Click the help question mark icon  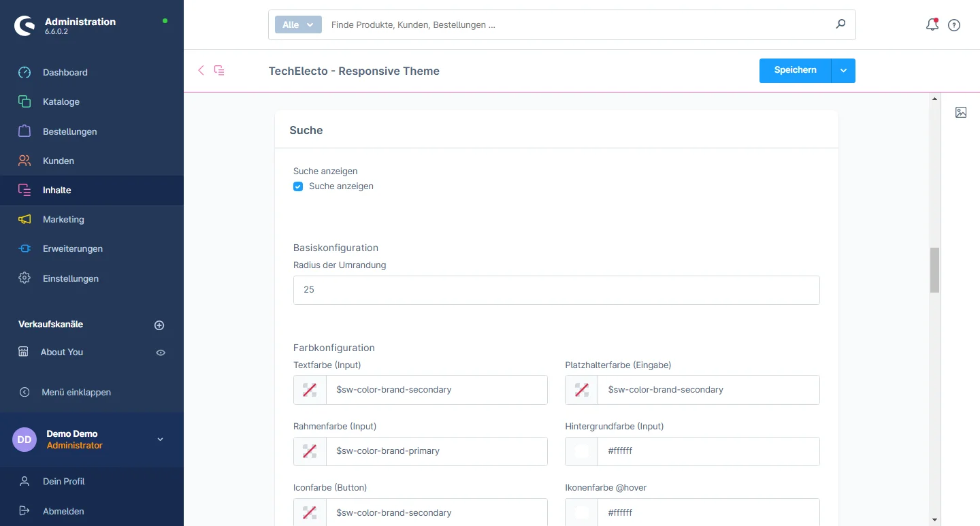954,25
